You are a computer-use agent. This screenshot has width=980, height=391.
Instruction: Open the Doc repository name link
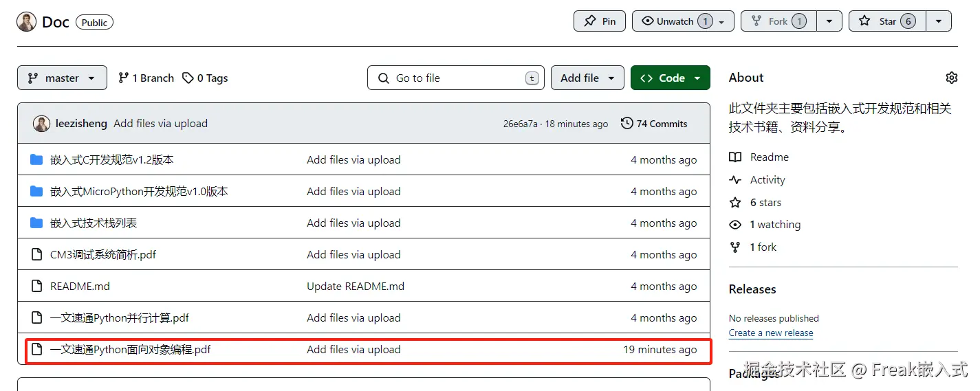point(56,22)
